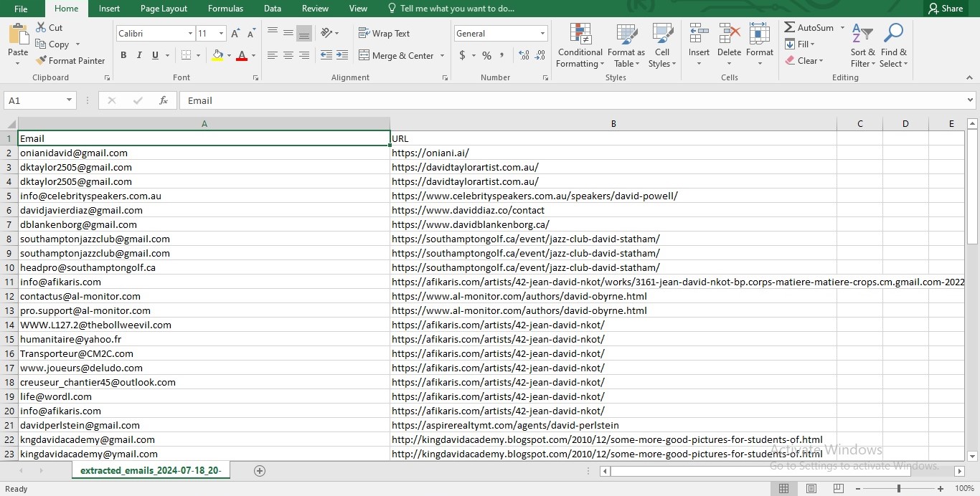Click Find & Select button

click(894, 46)
